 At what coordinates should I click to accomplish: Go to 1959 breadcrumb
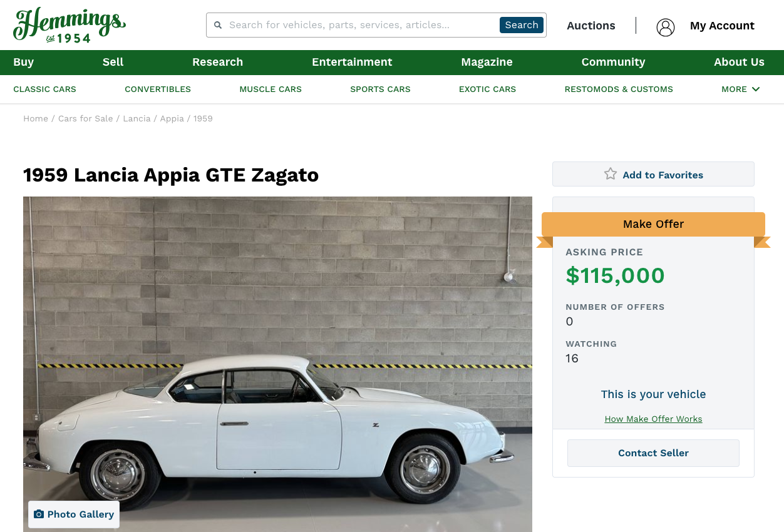coord(203,119)
